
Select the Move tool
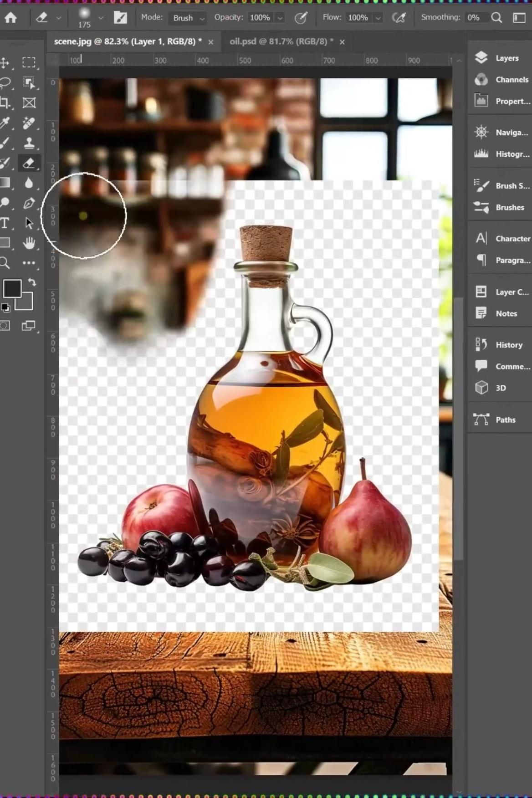point(5,62)
